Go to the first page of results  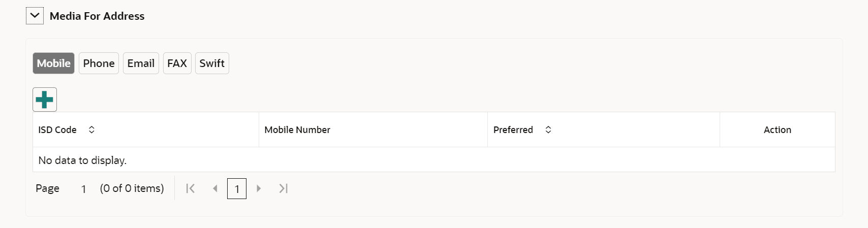191,188
